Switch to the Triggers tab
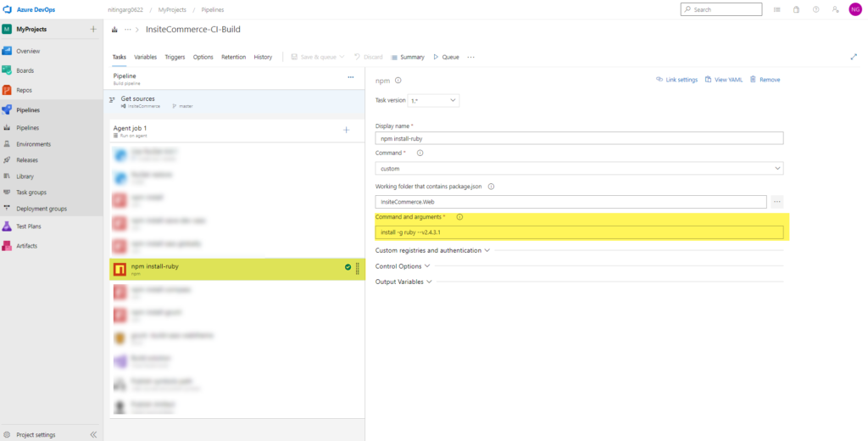The height and width of the screenshot is (441, 868). coord(175,57)
